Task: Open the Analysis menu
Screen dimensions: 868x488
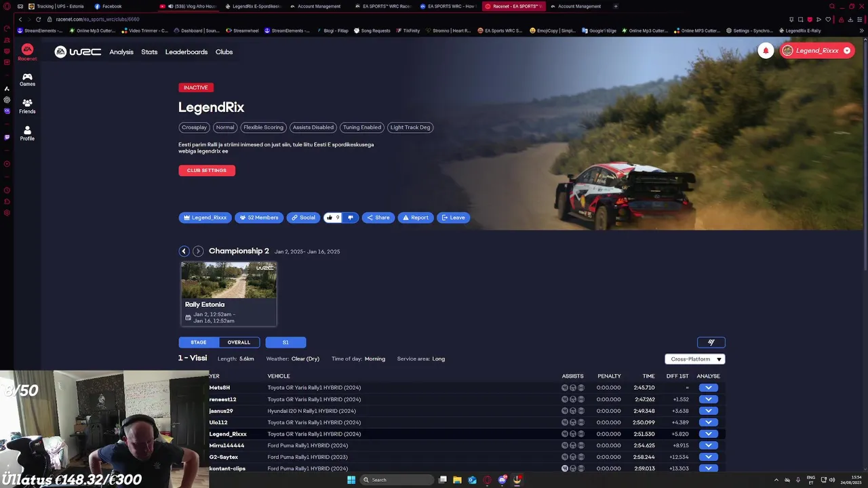Action: click(x=121, y=52)
